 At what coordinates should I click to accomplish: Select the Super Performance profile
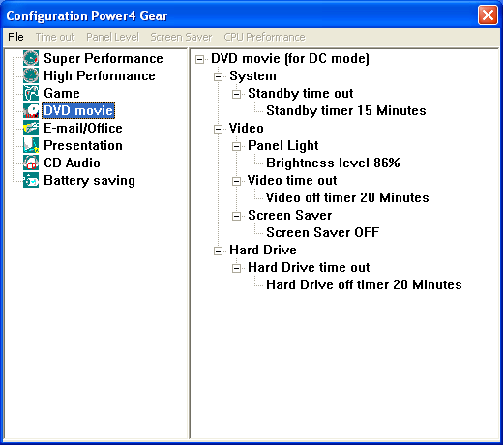pyautogui.click(x=104, y=58)
